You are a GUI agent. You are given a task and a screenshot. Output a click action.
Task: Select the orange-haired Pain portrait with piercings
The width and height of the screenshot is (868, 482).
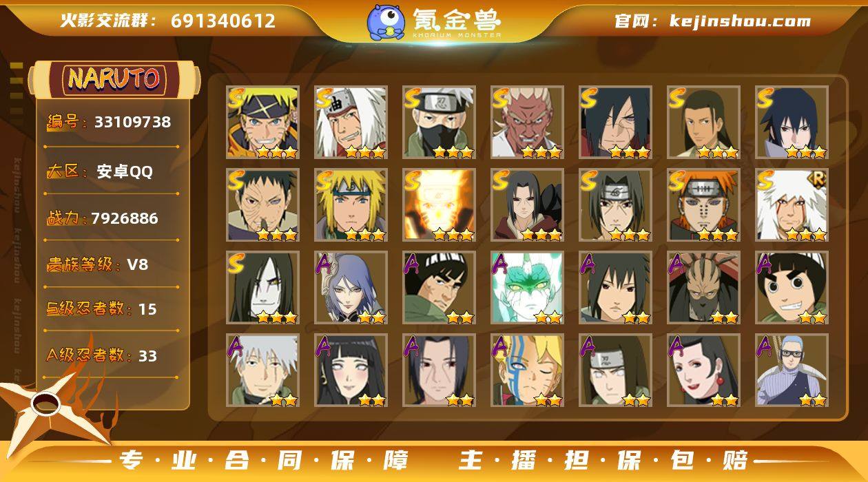point(703,205)
